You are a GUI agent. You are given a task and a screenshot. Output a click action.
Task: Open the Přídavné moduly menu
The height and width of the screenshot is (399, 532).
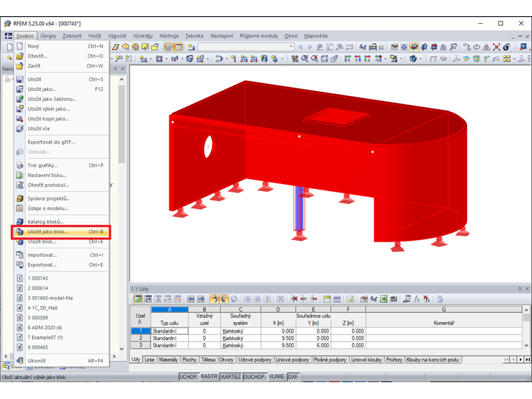[258, 36]
